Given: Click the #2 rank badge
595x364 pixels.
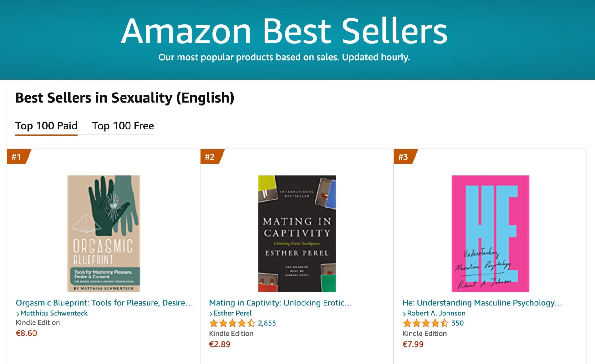Looking at the screenshot, I should tap(211, 156).
